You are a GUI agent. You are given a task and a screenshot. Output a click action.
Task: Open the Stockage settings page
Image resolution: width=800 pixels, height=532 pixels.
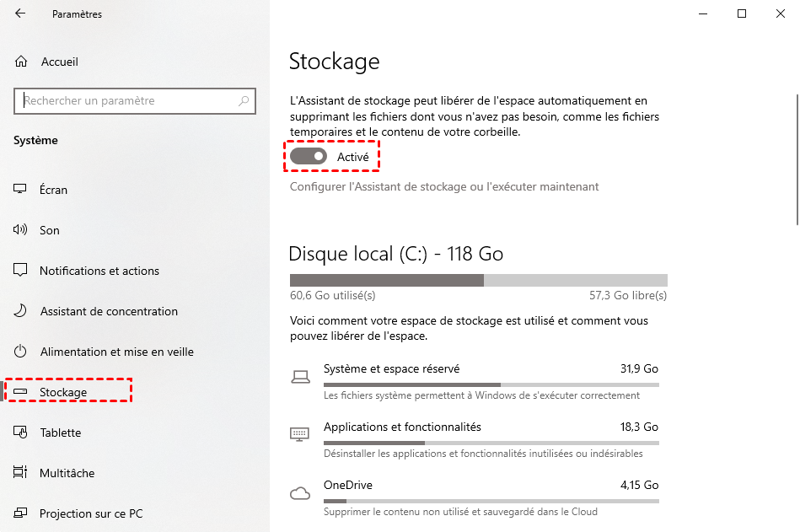63,392
